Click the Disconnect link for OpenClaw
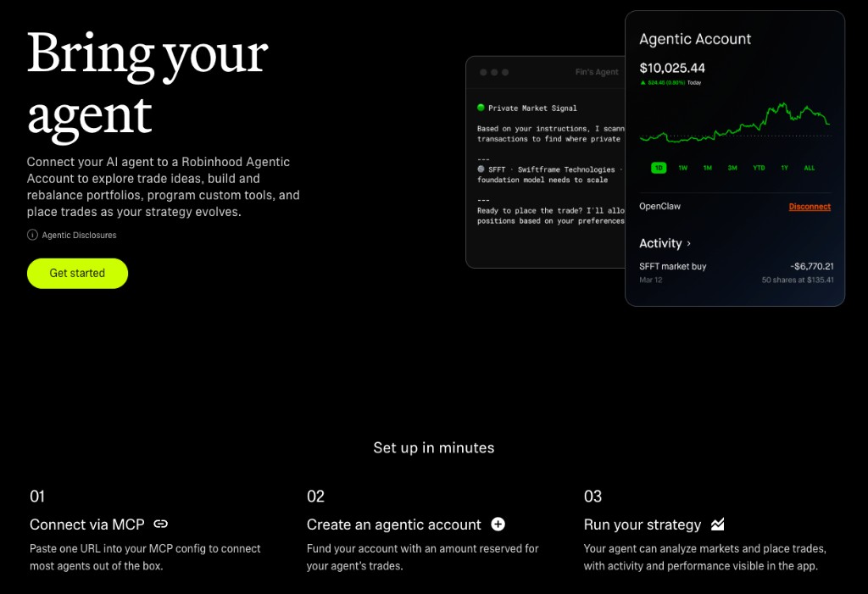This screenshot has width=868, height=594. pos(810,207)
